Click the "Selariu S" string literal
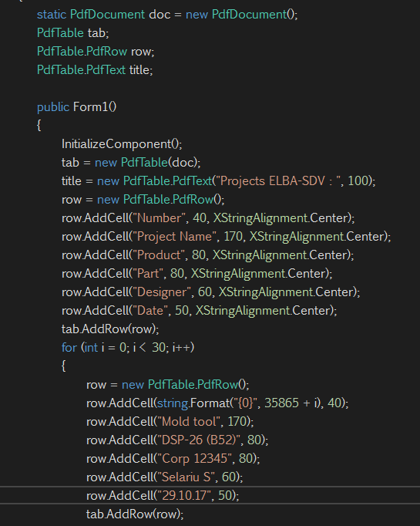The height and width of the screenshot is (526, 420). coord(186,477)
